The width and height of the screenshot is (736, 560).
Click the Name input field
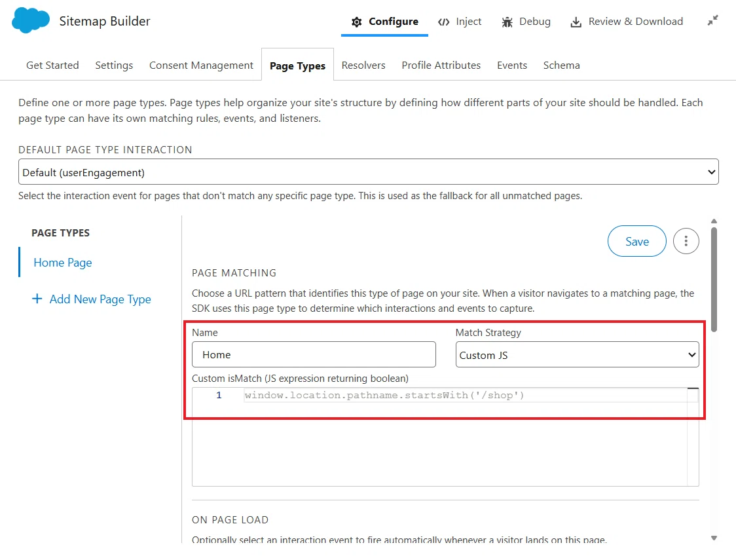(314, 354)
